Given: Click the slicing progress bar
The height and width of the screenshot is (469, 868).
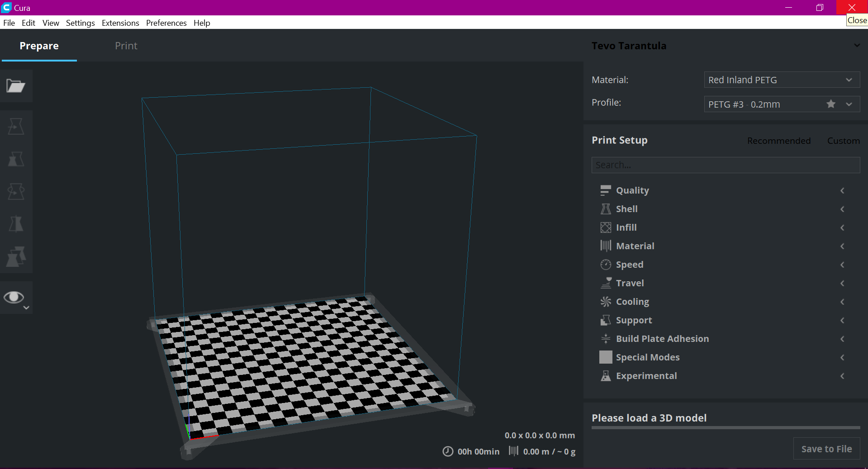Looking at the screenshot, I should tap(726, 427).
